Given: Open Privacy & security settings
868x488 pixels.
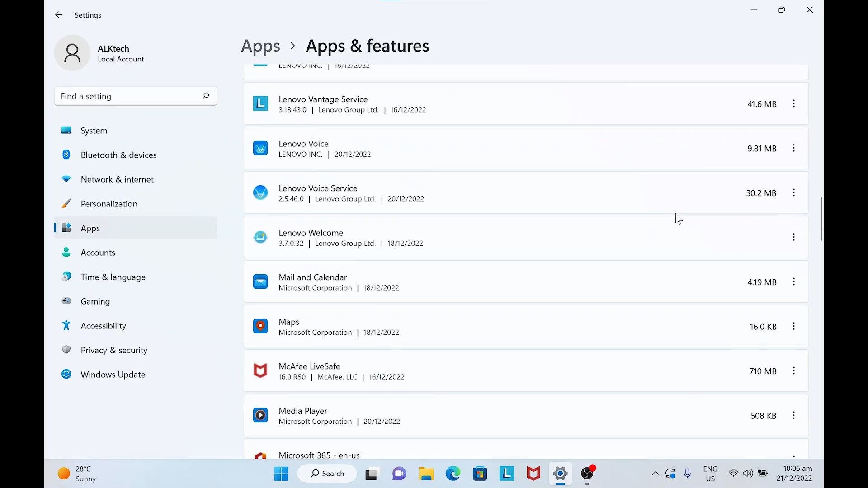Looking at the screenshot, I should 136,350.
